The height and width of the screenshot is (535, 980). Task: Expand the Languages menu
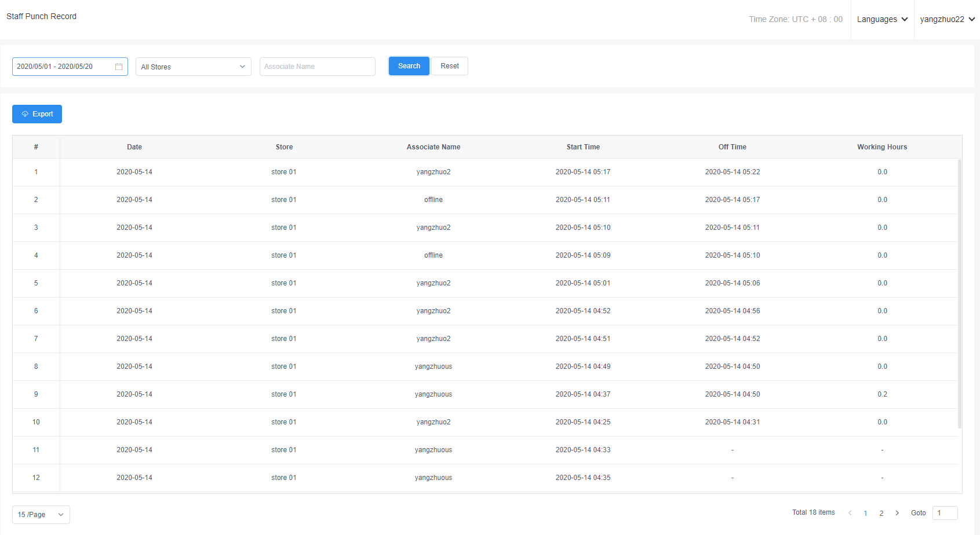point(882,19)
